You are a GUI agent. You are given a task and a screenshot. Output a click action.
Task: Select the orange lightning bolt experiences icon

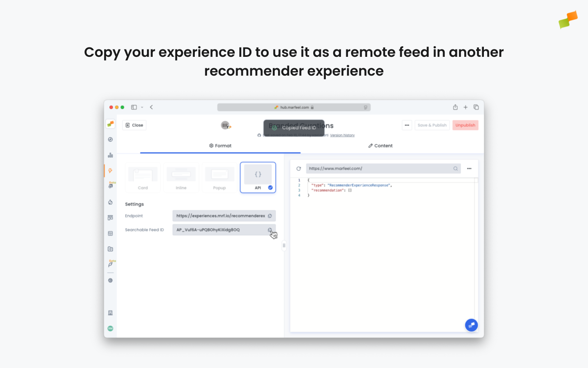[x=110, y=171]
